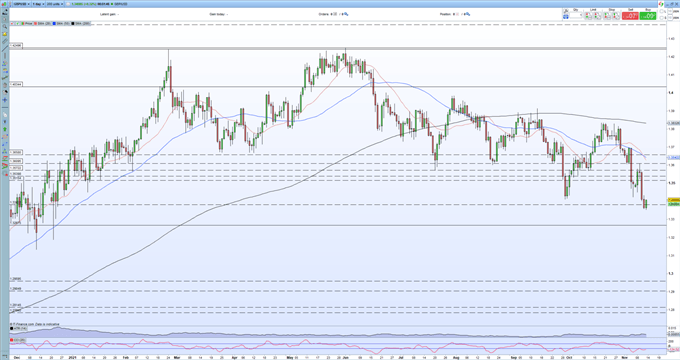Click the first Limit order icon
The height and width of the screenshot is (360, 680).
588,16
